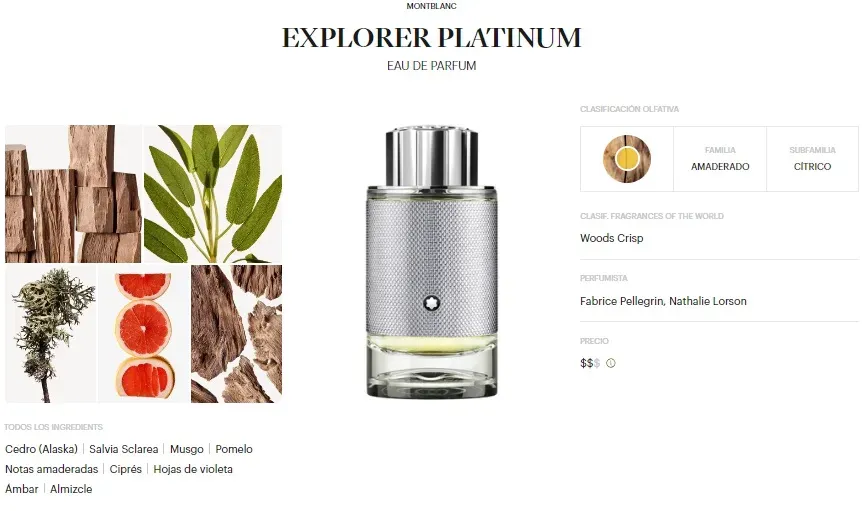Click perfumer Fabrice Pellegrin, Nathalie Lorson

click(x=663, y=301)
